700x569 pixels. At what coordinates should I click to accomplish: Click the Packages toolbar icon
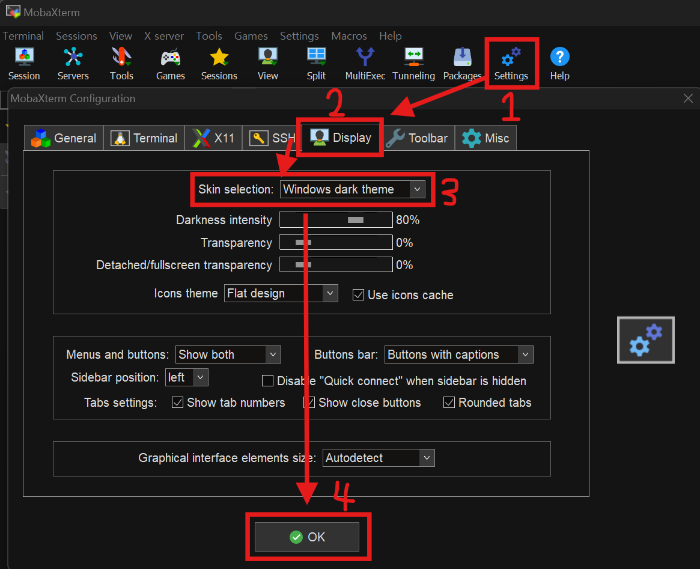(462, 63)
